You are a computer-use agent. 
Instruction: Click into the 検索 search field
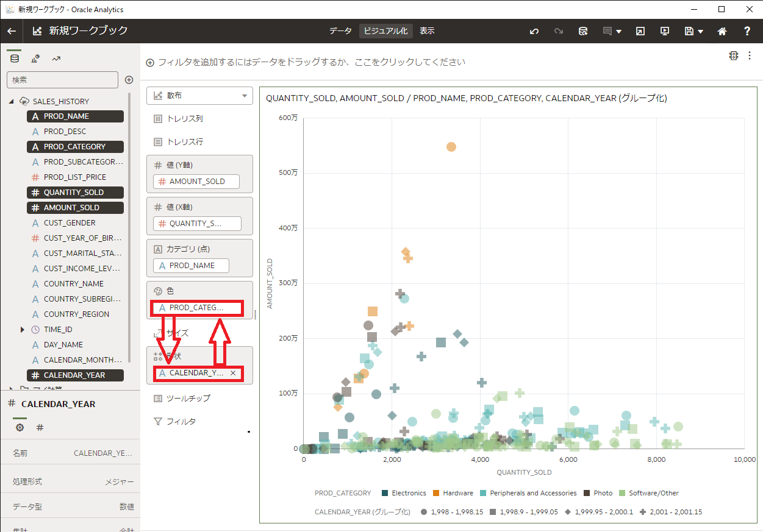(x=62, y=80)
